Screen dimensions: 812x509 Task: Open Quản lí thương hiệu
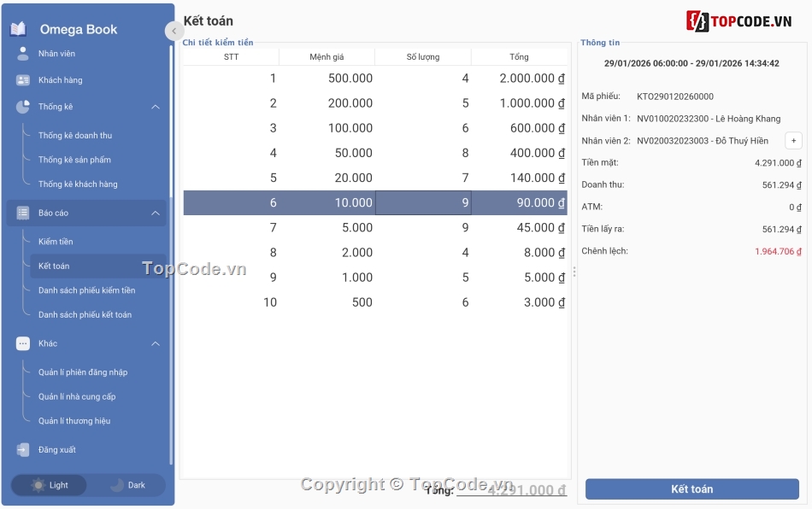[x=98, y=420]
